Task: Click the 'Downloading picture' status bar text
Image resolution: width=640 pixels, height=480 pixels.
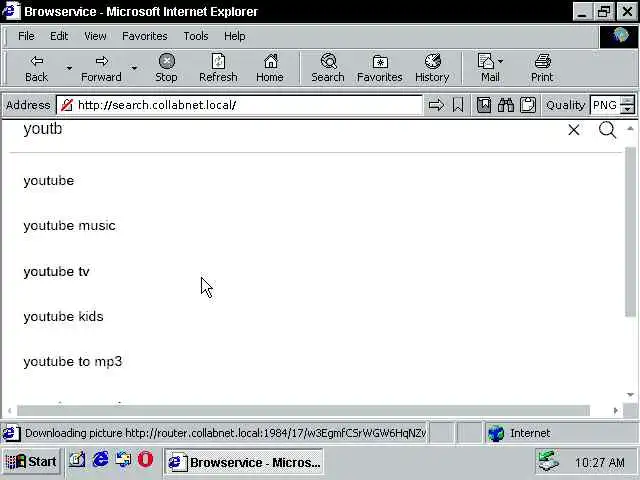Action: (x=225, y=433)
